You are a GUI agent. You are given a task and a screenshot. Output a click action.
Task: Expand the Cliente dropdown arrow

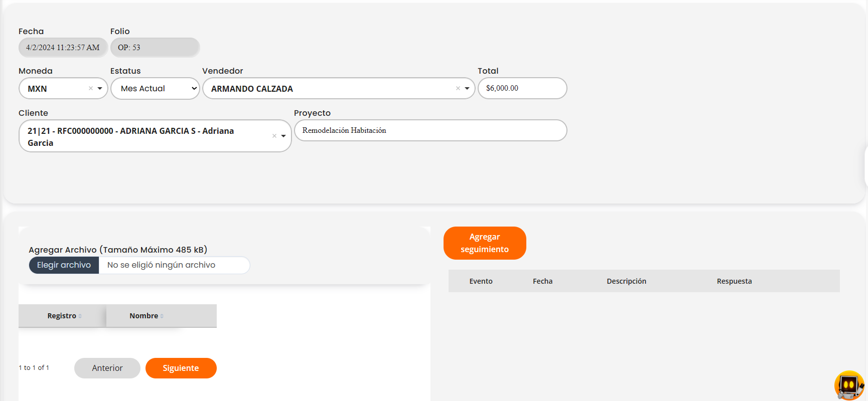(x=283, y=136)
